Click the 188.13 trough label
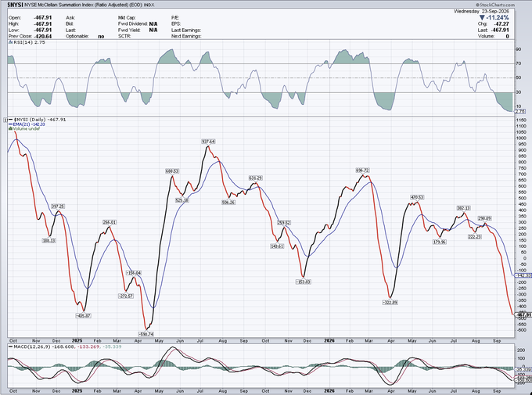 click(x=49, y=241)
